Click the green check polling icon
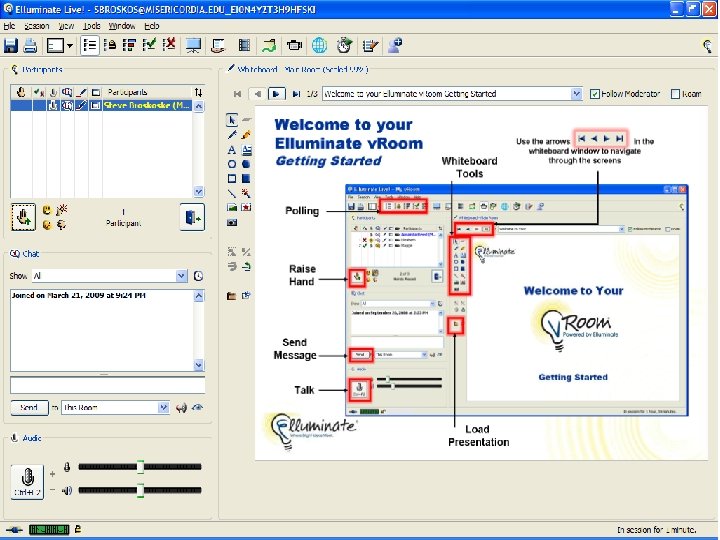 (149, 45)
